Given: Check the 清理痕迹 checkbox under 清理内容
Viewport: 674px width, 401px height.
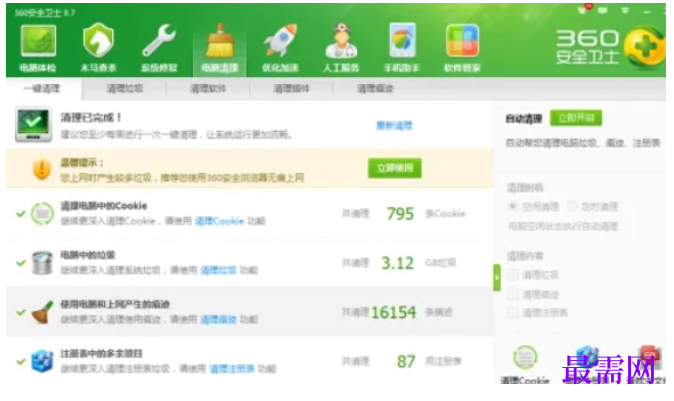Looking at the screenshot, I should coord(513,294).
